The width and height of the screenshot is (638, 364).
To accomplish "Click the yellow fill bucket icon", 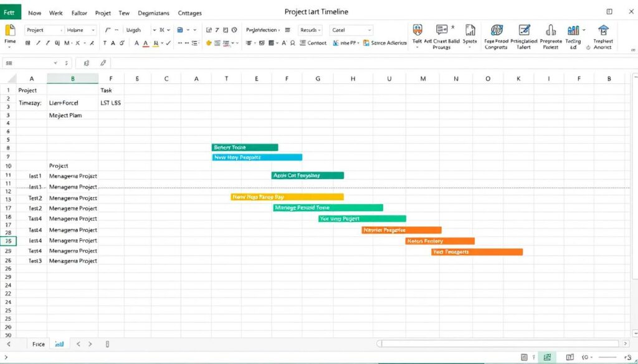I will pos(209,43).
